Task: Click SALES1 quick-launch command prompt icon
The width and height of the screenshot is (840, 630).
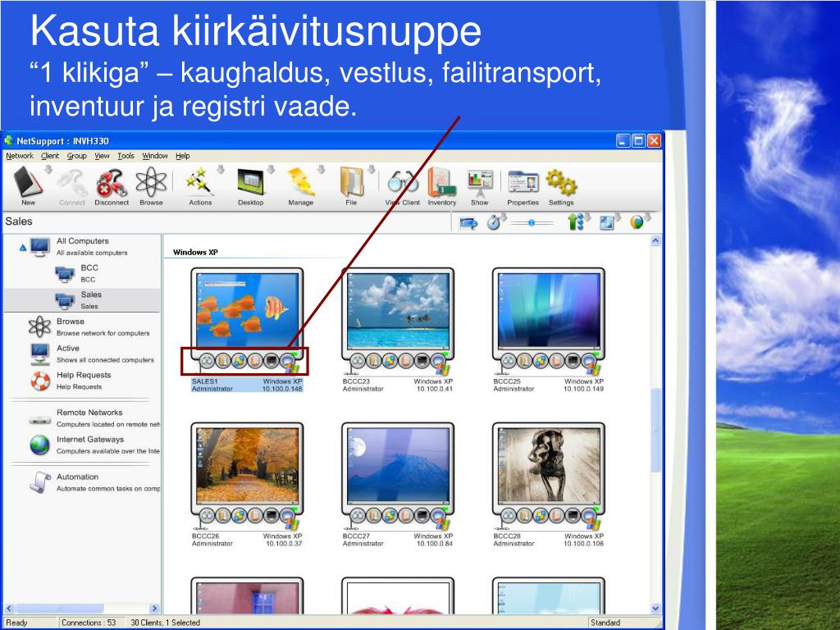Action: click(x=272, y=361)
